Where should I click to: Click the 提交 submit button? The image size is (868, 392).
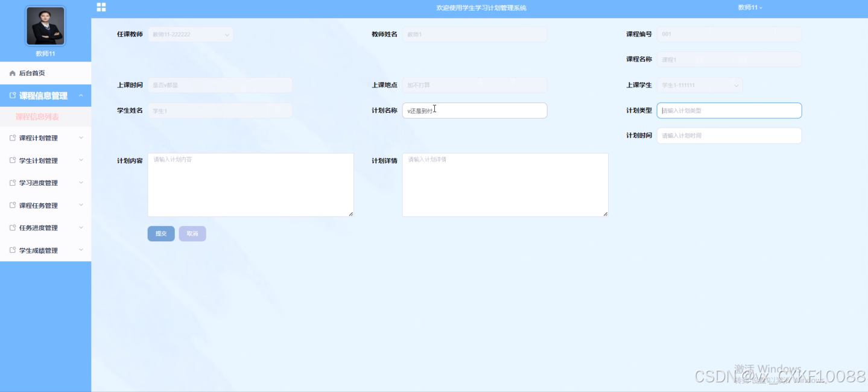click(161, 233)
